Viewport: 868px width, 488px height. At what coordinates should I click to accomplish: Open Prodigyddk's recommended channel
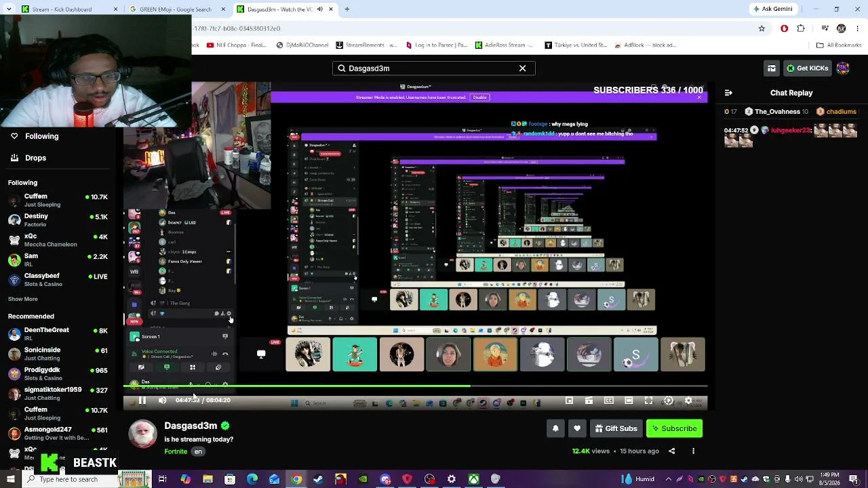point(58,373)
